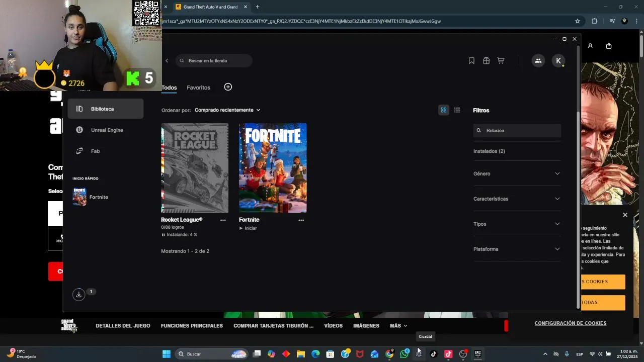Open the wishlist bookmark icon

(x=471, y=61)
